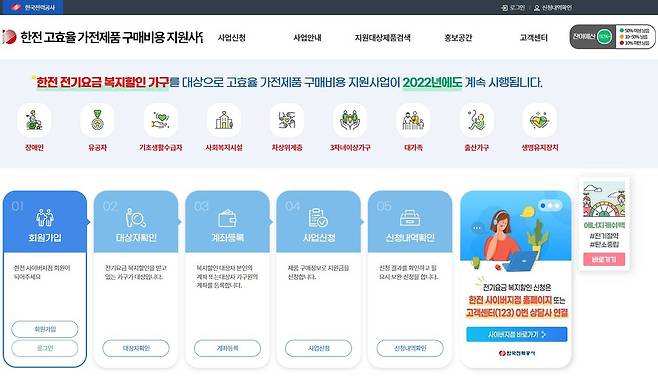Click the 사업신청 title in step 04 header

click(319, 238)
